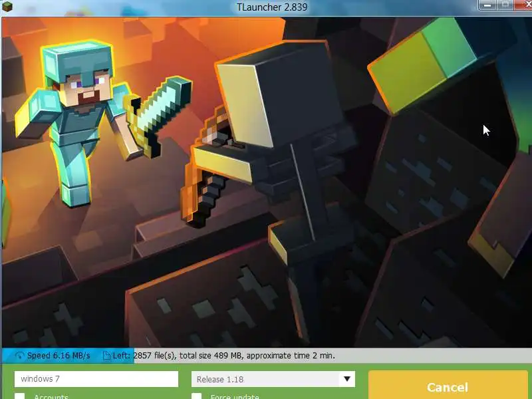The height and width of the screenshot is (399, 532).
Task: Click the download progress bar
Action: [x=266, y=356]
